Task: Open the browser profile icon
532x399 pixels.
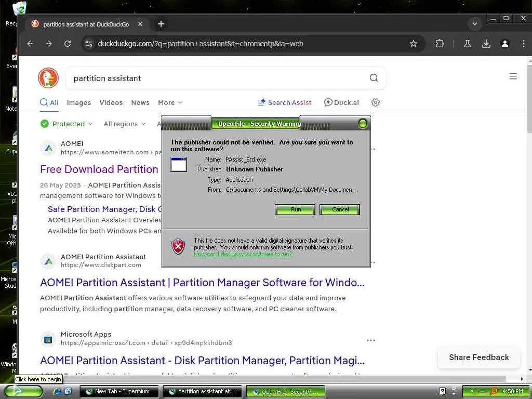Action: 505,44
